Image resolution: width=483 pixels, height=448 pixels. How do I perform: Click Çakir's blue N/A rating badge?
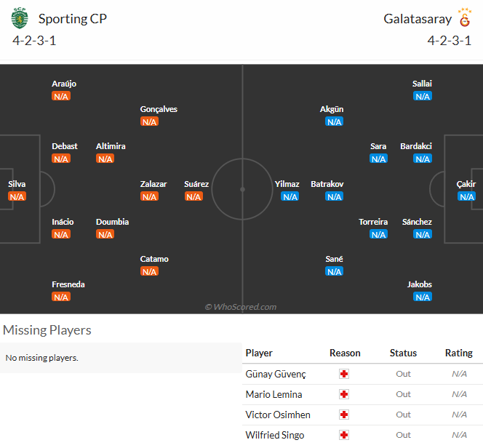[x=467, y=196]
